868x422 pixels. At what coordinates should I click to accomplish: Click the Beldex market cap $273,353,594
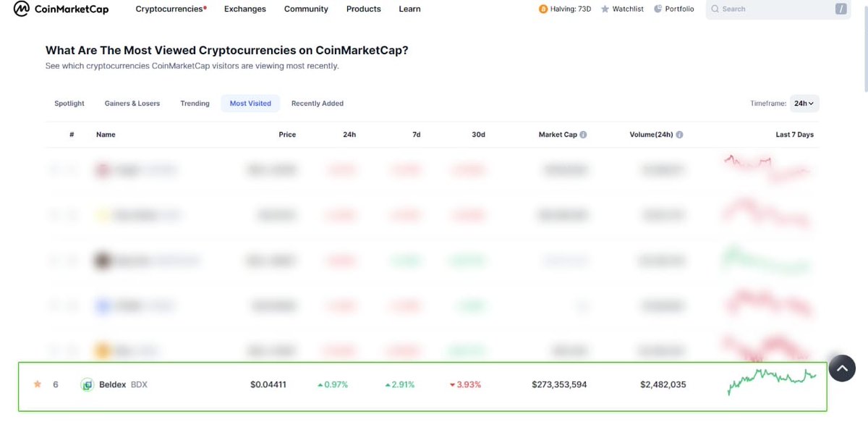tap(559, 384)
